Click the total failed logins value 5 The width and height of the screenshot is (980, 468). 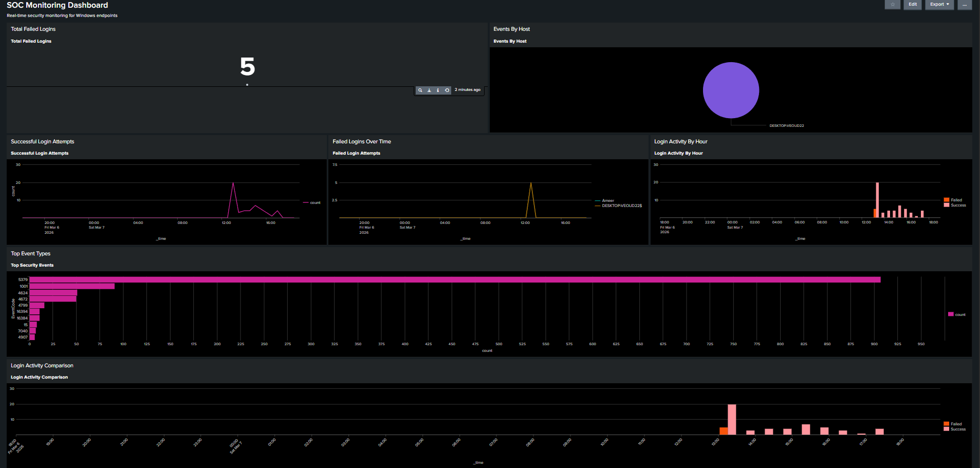point(247,67)
